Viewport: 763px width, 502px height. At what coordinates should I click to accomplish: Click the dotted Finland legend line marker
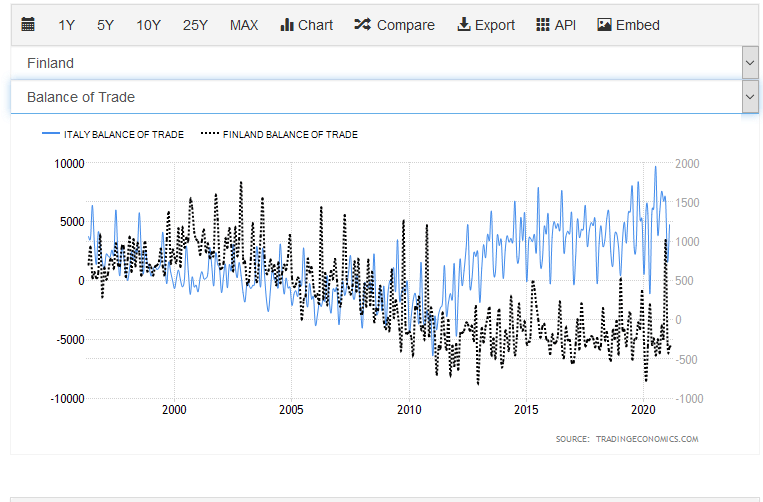coord(209,134)
